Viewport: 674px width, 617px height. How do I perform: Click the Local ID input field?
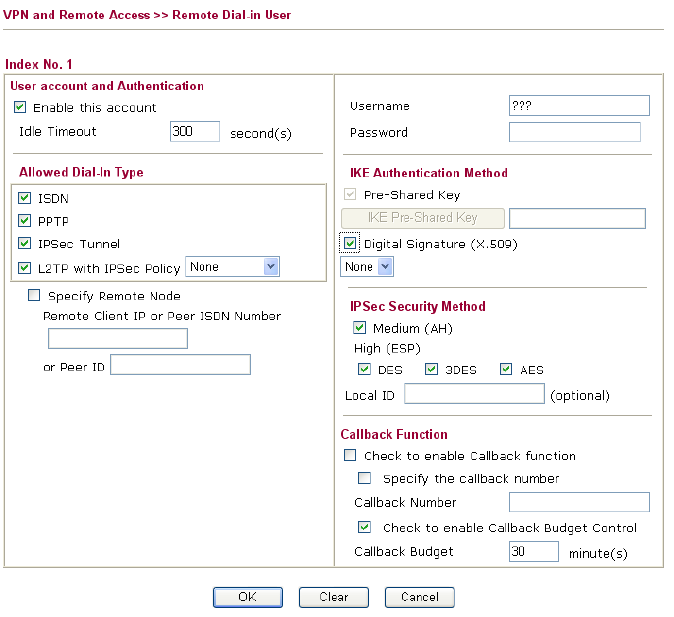(x=474, y=394)
